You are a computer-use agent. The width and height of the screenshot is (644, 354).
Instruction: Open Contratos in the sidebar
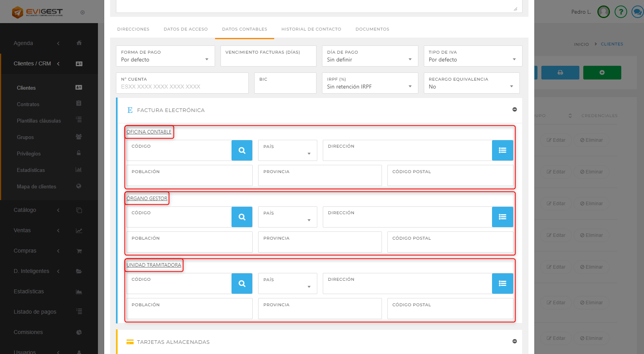point(28,105)
